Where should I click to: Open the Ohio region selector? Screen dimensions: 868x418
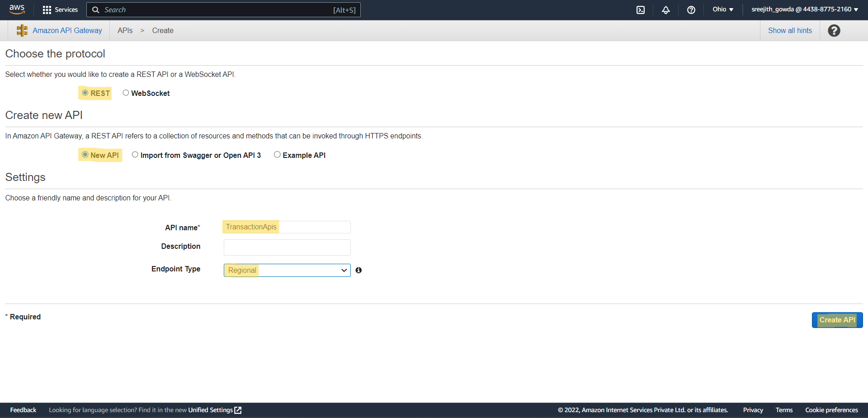[x=723, y=9]
